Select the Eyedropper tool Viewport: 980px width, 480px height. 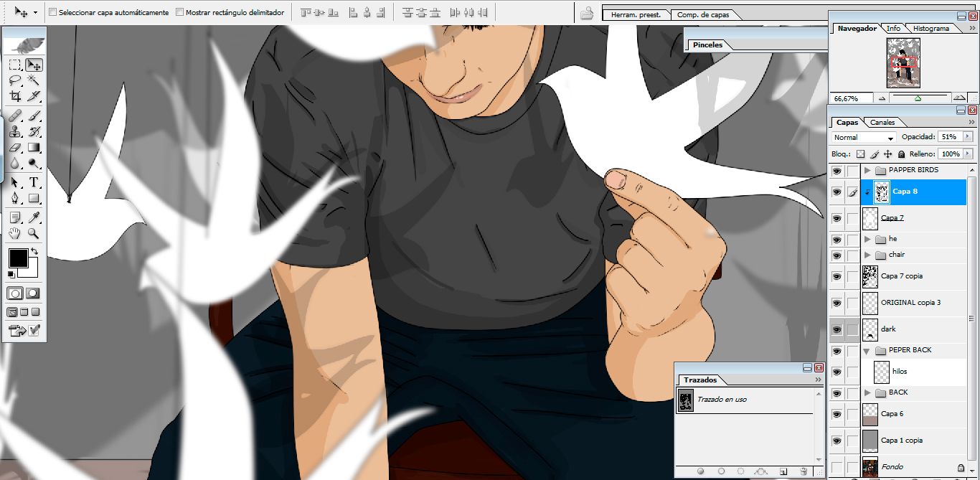(33, 217)
